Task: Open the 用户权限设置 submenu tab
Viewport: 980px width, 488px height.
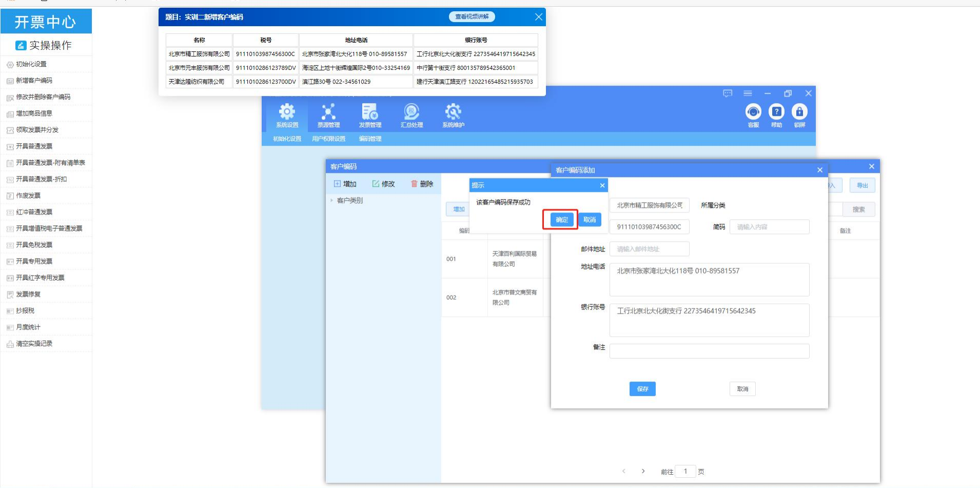Action: (328, 139)
